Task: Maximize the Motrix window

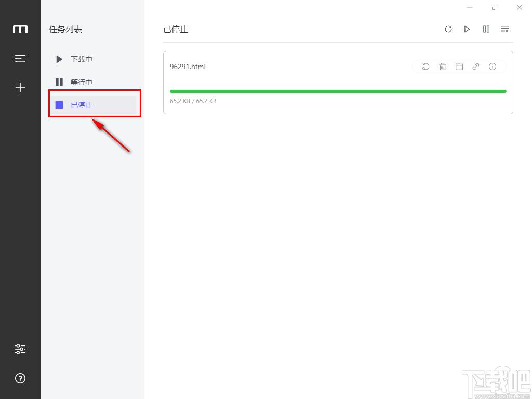Action: coord(495,7)
